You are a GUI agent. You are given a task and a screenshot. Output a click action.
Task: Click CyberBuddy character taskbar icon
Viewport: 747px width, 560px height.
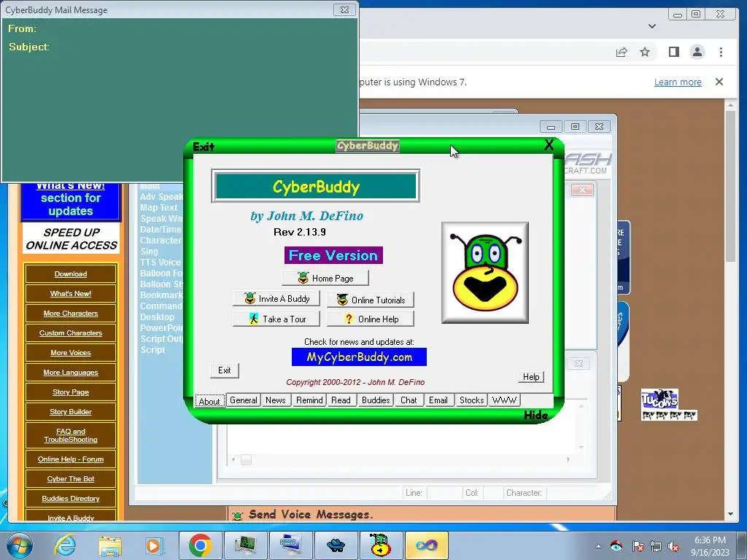point(381,545)
